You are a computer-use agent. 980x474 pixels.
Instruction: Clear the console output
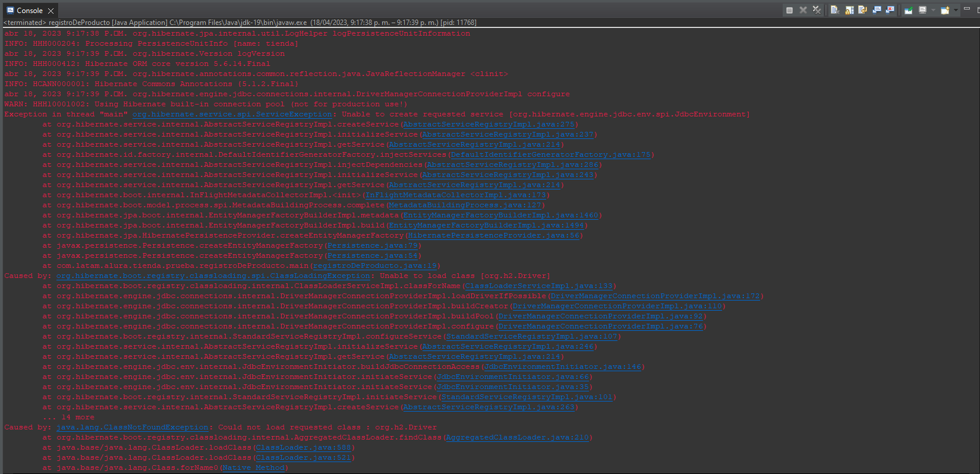pyautogui.click(x=835, y=10)
